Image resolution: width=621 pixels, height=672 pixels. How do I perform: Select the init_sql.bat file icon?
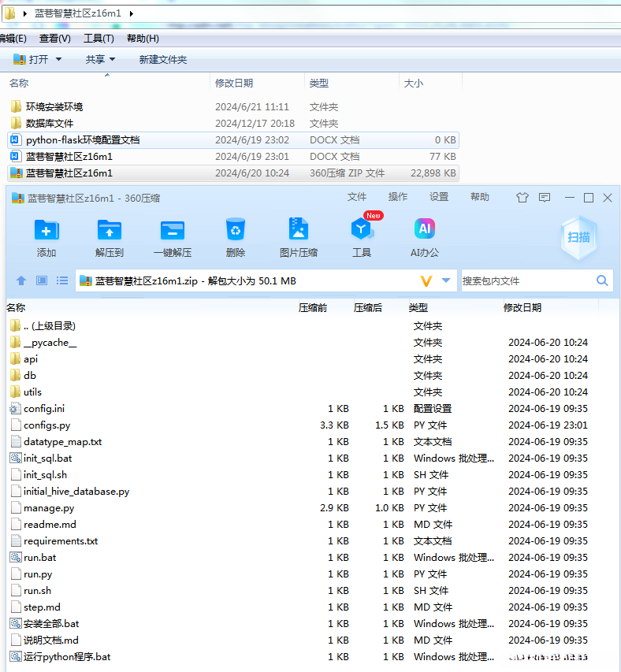(x=16, y=459)
